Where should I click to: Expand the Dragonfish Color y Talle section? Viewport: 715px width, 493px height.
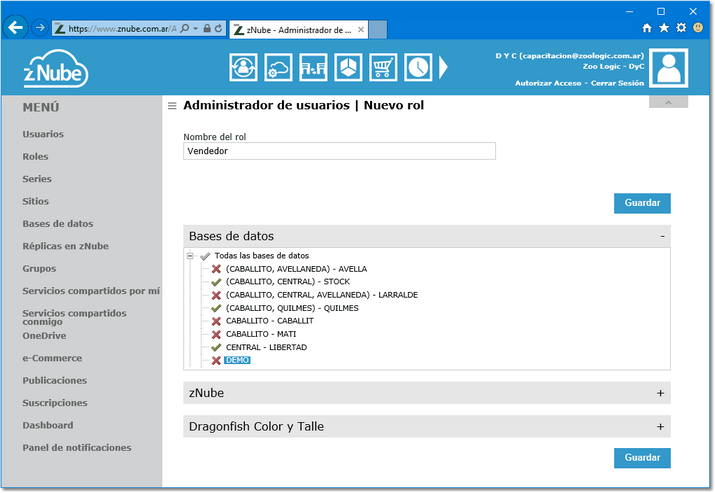coord(660,427)
